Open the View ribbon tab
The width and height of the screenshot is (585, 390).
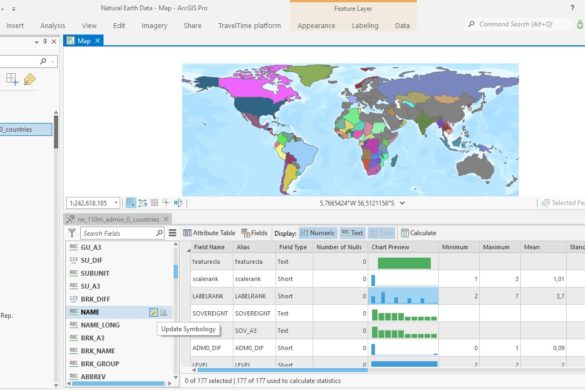click(x=89, y=25)
